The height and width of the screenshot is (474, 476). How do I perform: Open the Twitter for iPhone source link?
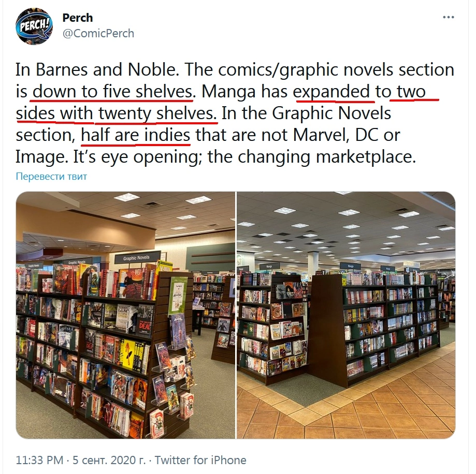coord(200,460)
